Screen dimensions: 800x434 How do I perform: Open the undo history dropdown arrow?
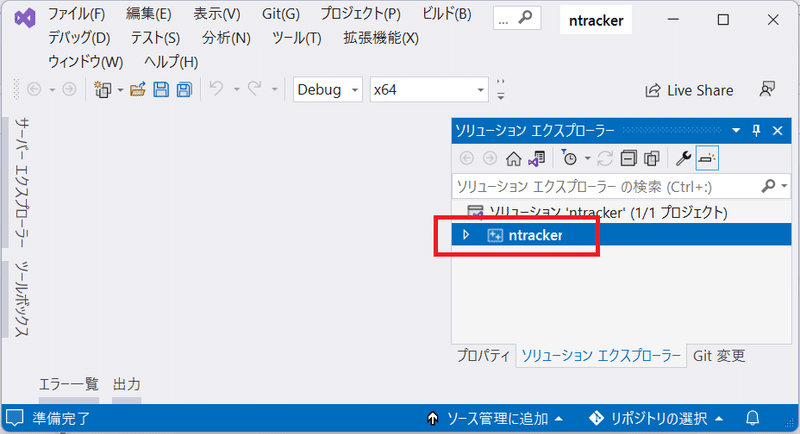(x=236, y=90)
